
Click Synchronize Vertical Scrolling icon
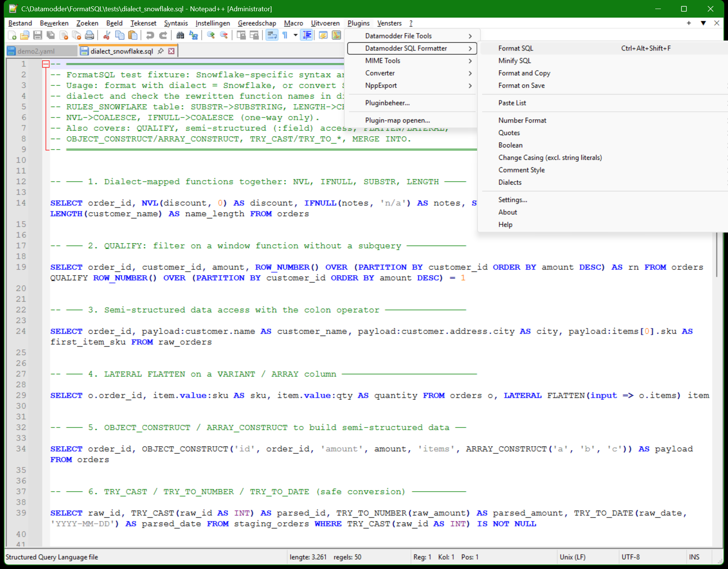[x=241, y=35]
